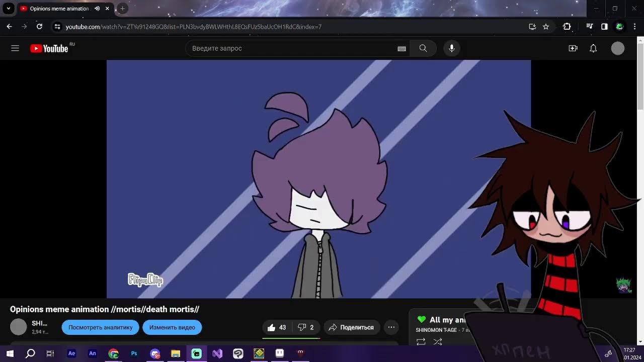Switch to Chrome on taskbar
This screenshot has width=644, height=362.
(x=114, y=353)
